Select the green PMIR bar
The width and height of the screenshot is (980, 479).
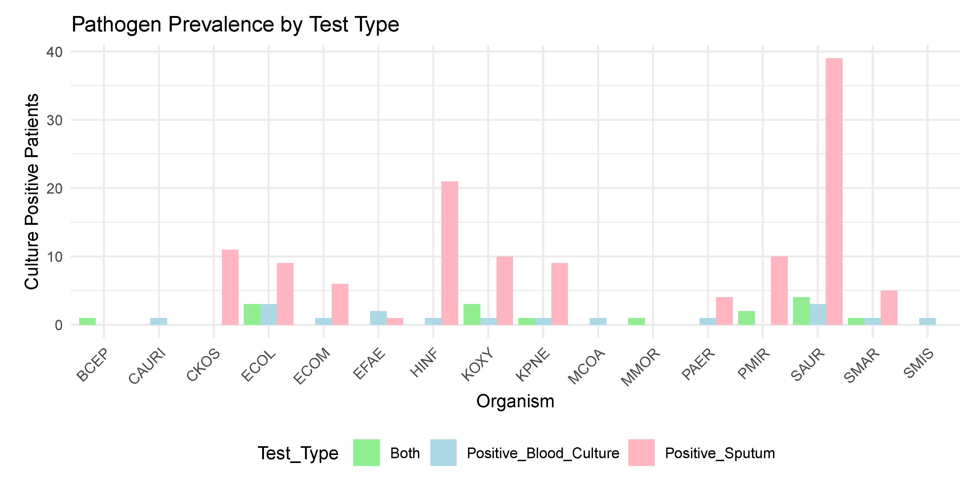click(x=746, y=318)
